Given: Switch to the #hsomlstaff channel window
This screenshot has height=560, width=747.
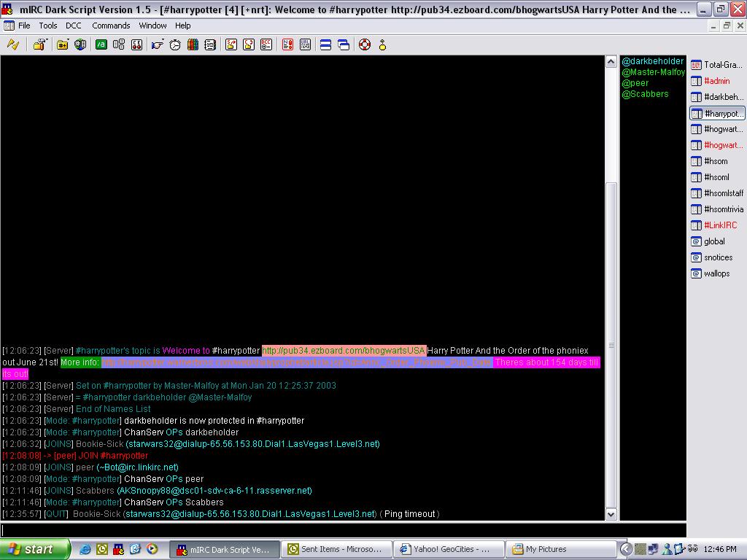Looking at the screenshot, I should click(717, 193).
